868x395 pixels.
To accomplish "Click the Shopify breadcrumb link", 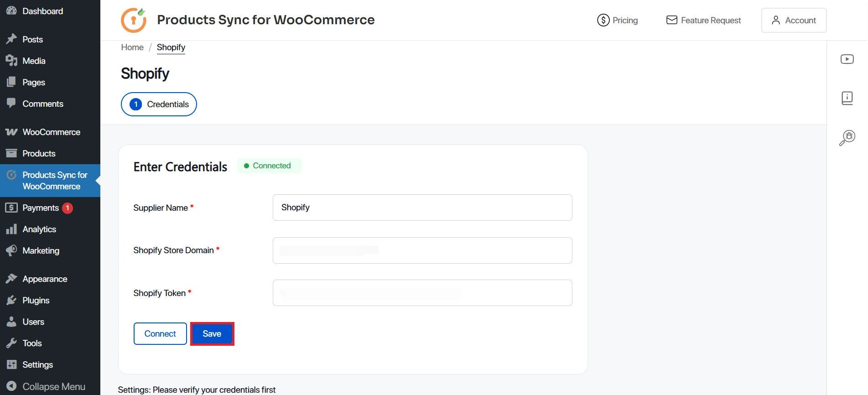I will point(171,47).
